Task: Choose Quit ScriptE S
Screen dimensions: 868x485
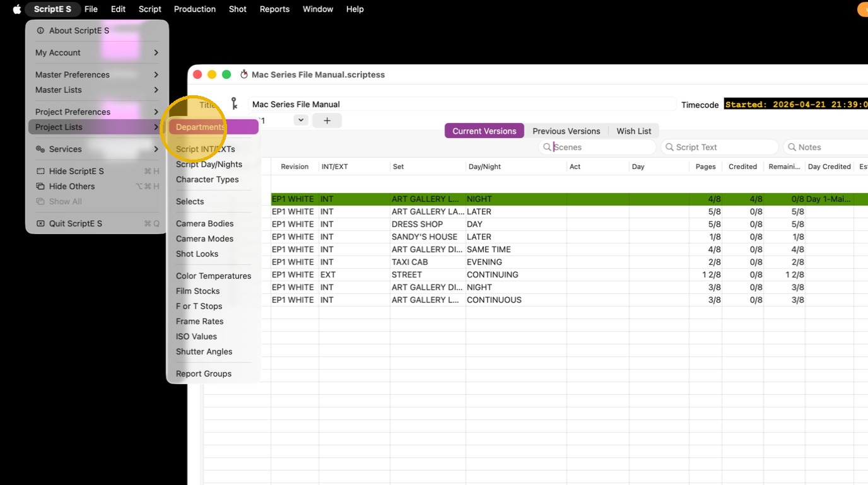Action: point(97,223)
